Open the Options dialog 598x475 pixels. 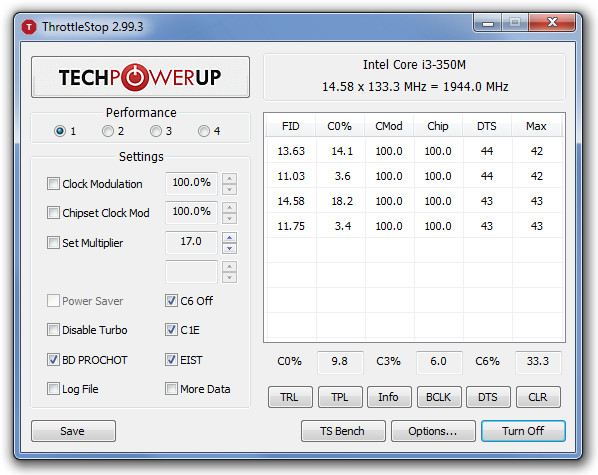coord(433,431)
